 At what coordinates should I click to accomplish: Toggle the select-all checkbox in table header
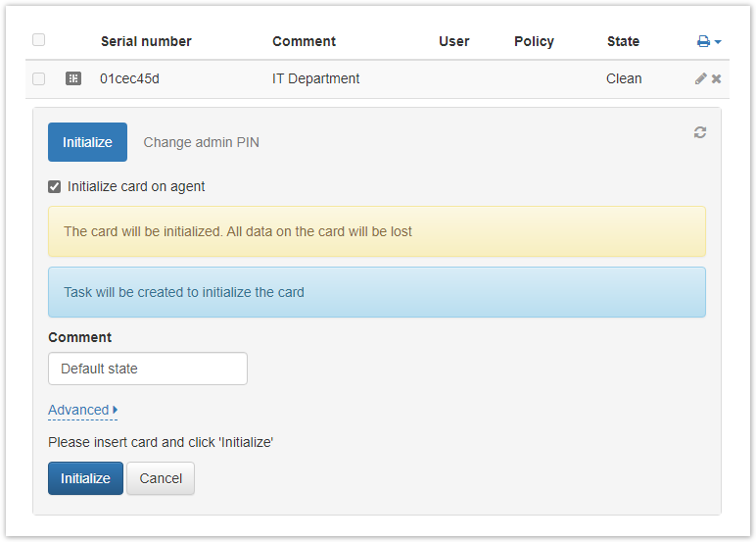click(39, 40)
